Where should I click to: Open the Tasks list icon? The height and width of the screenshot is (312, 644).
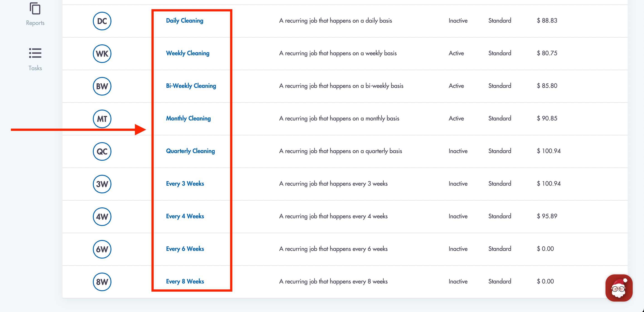[35, 53]
